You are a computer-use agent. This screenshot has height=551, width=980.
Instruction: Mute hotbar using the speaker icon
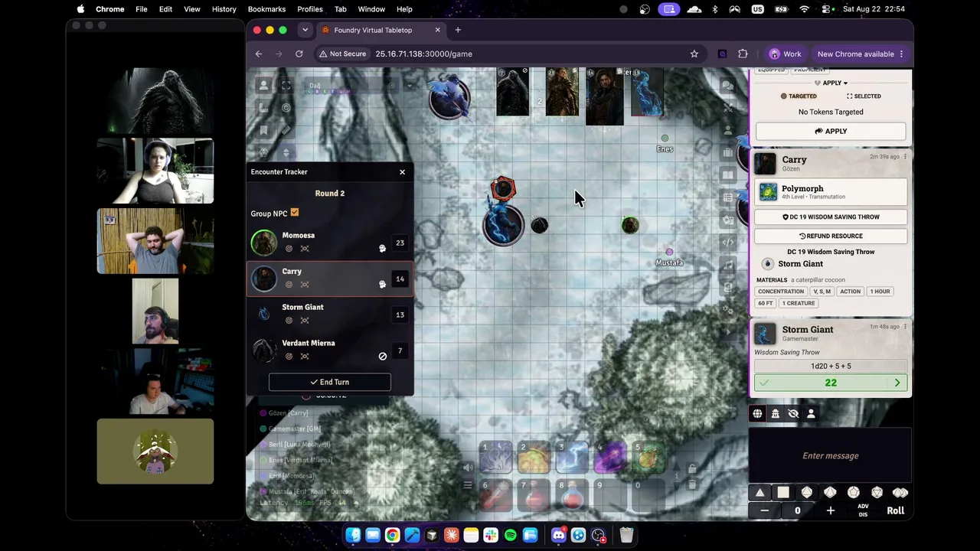coord(468,468)
